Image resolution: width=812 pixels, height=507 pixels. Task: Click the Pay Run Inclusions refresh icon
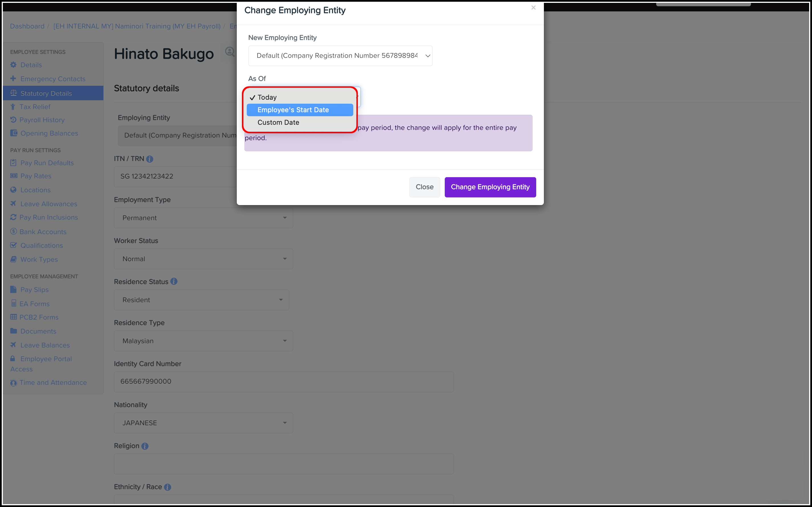click(13, 217)
